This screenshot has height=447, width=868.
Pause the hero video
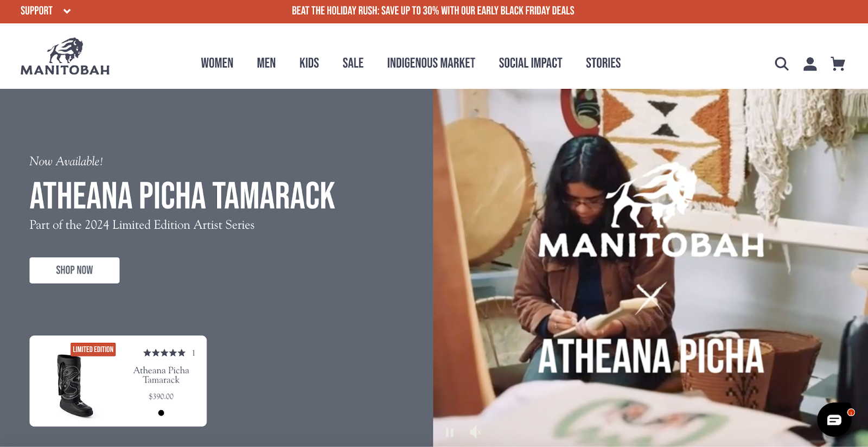click(x=449, y=432)
